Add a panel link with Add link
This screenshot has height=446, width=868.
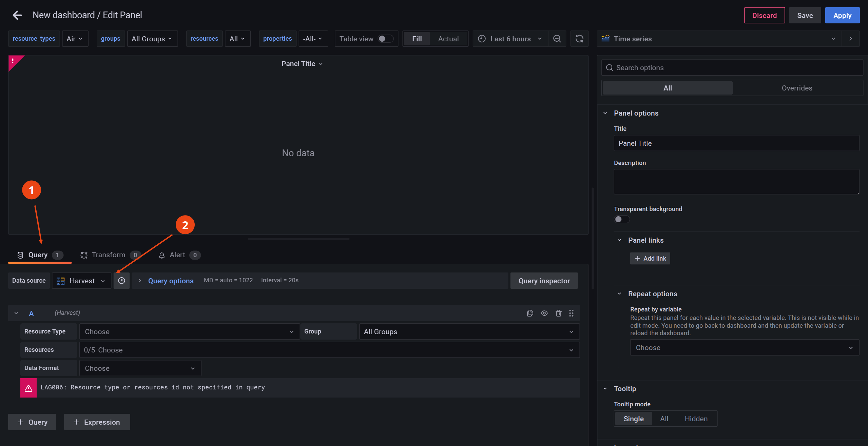click(x=650, y=258)
